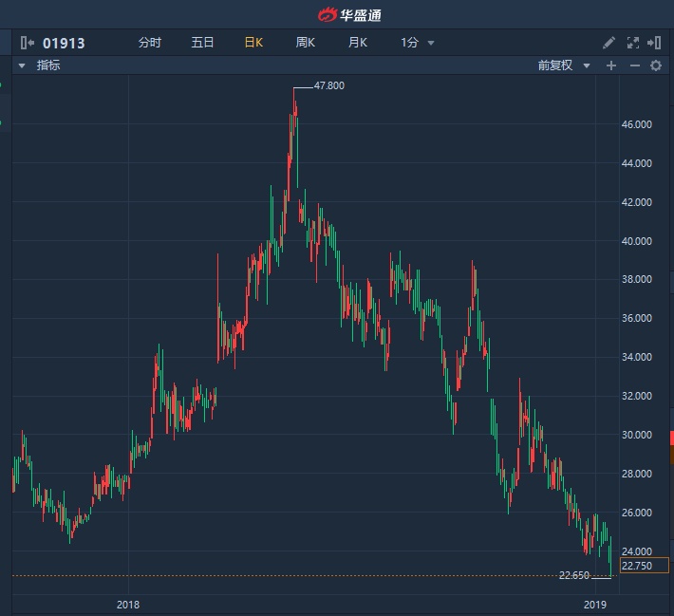Click the 指标 indicators label
The height and width of the screenshot is (616, 674).
click(48, 65)
